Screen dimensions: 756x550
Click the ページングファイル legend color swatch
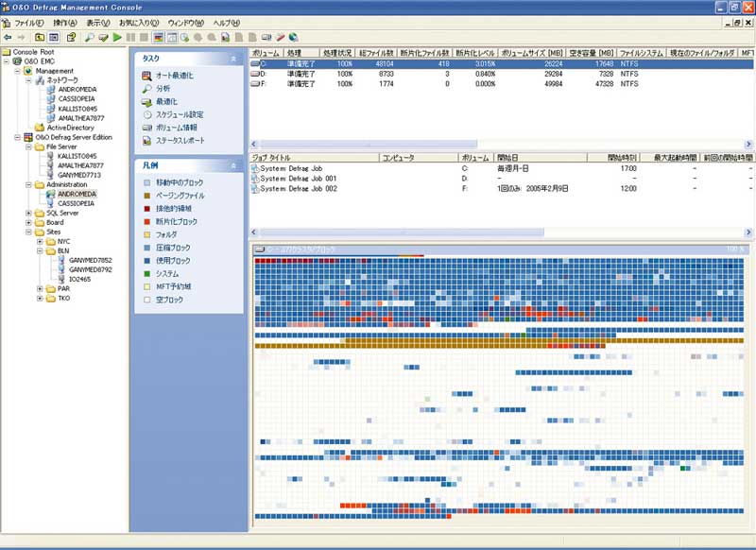point(147,196)
